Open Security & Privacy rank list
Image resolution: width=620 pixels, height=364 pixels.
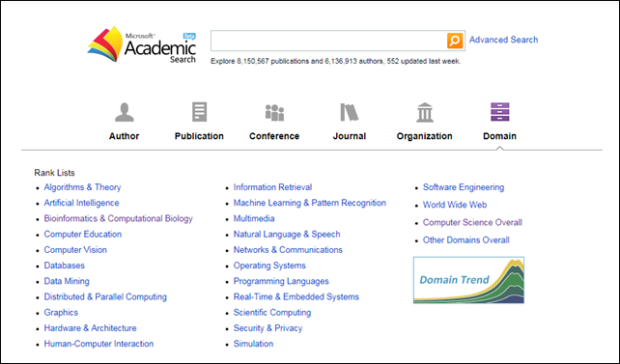[x=268, y=328]
